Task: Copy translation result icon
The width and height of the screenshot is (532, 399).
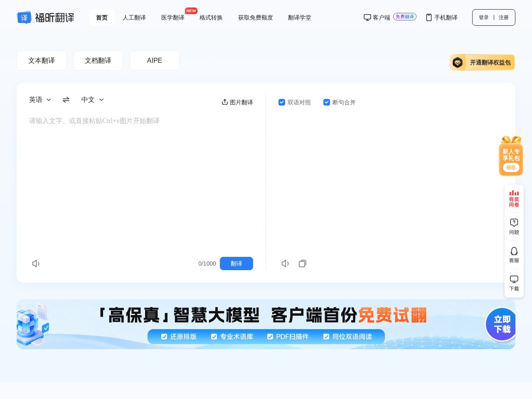Action: pos(303,264)
